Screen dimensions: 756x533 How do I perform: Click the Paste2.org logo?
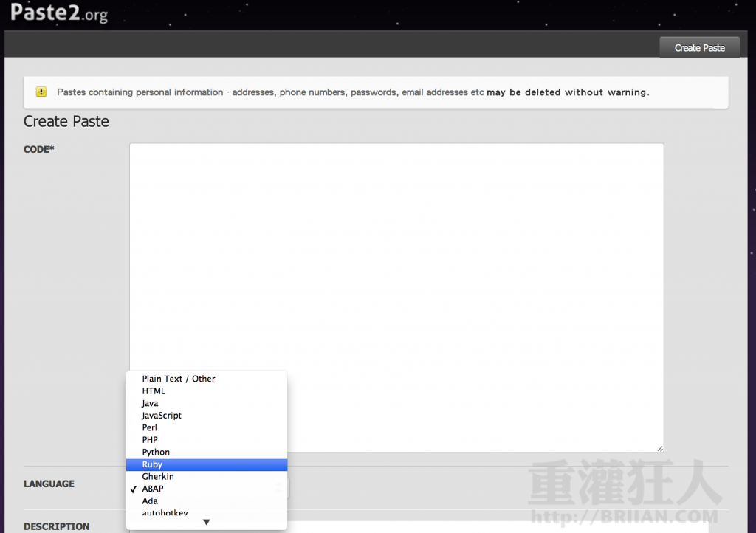point(59,13)
